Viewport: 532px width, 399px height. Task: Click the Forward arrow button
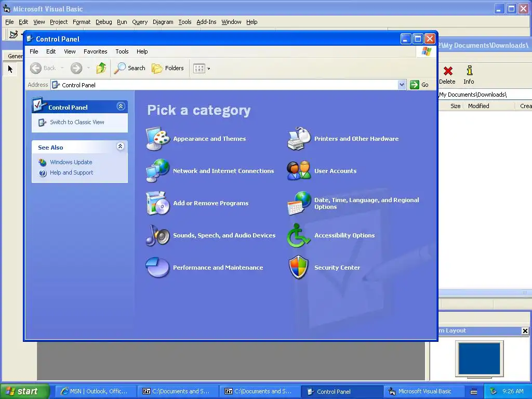point(76,68)
